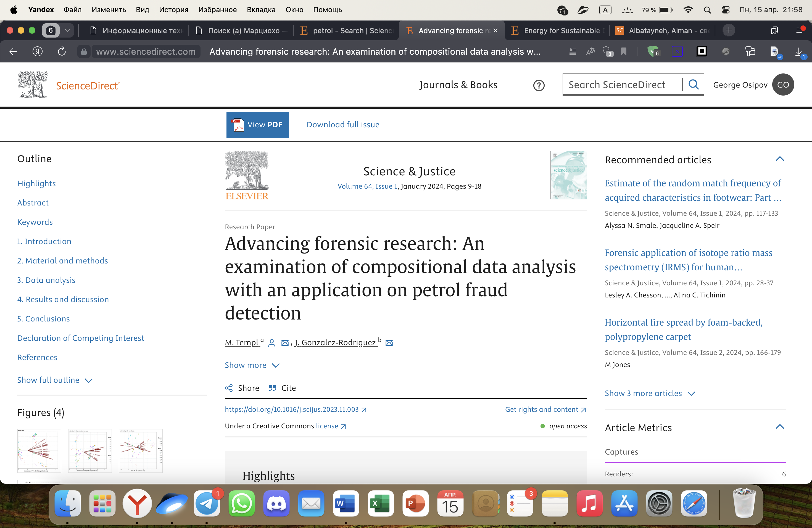Email M. Templ via envelope icon
The image size is (812, 528).
(285, 343)
